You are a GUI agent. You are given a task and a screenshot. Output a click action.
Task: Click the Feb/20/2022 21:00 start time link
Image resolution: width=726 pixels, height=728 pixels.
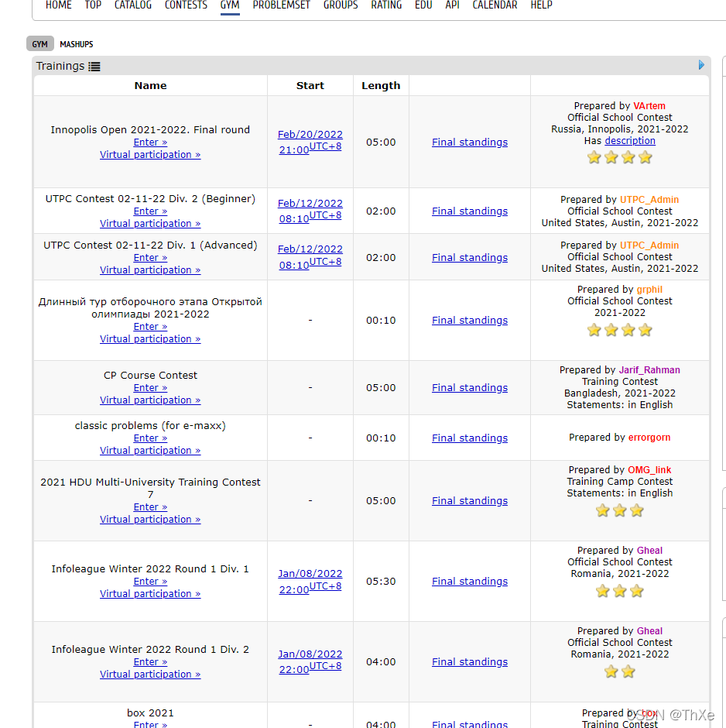310,142
